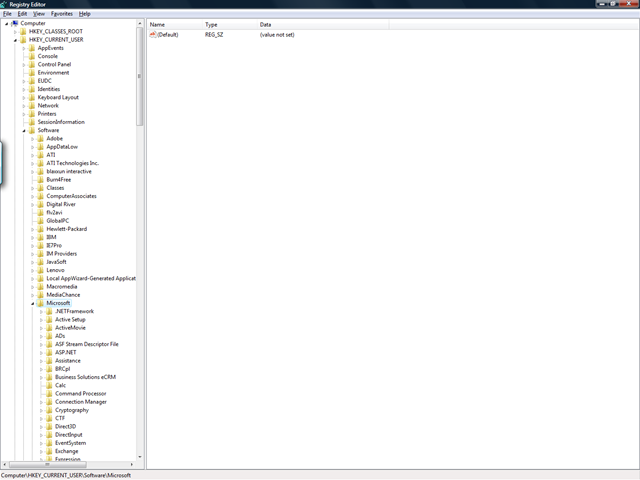Click the IBM folder icon
Viewport: 640px width, 480px height.
click(40, 237)
